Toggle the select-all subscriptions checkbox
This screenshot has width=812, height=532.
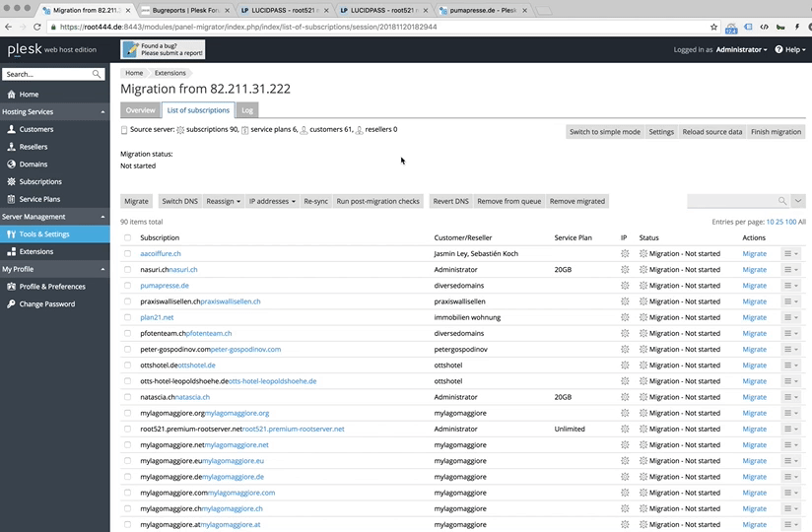[127, 237]
